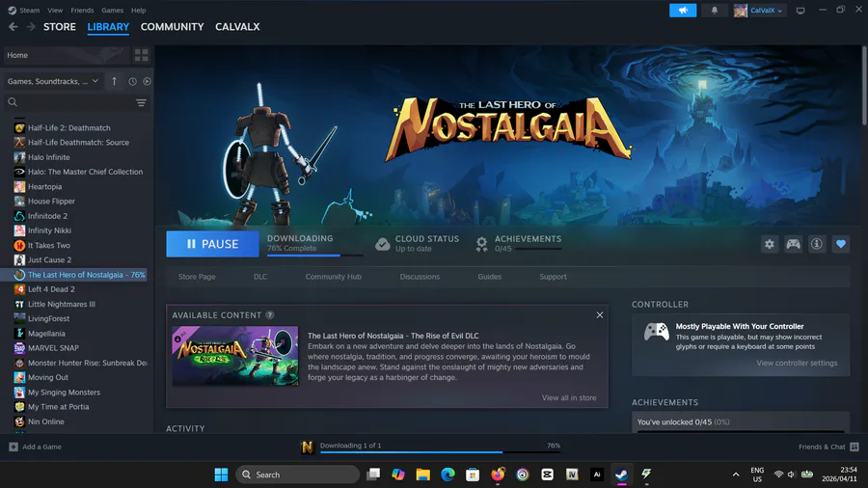
Task: Open the Games menu
Action: [113, 10]
